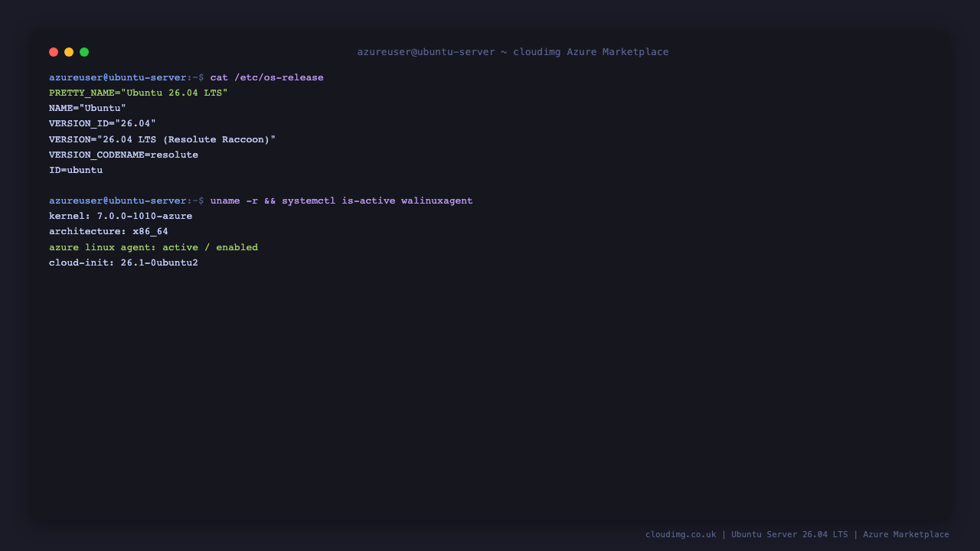The image size is (980, 551).
Task: Click the terminal title 'azureuser@ubuntu-server ~ cloudimg Azure Marketplace'
Action: [513, 52]
